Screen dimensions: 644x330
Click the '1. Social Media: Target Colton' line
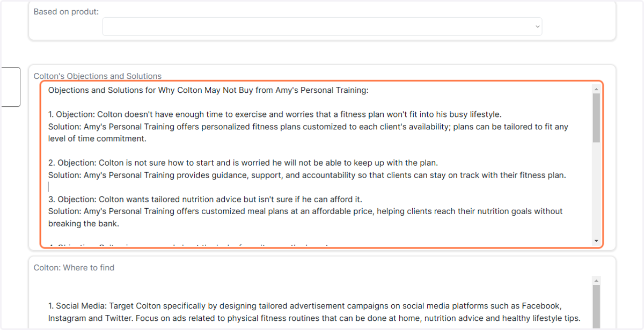click(x=305, y=306)
